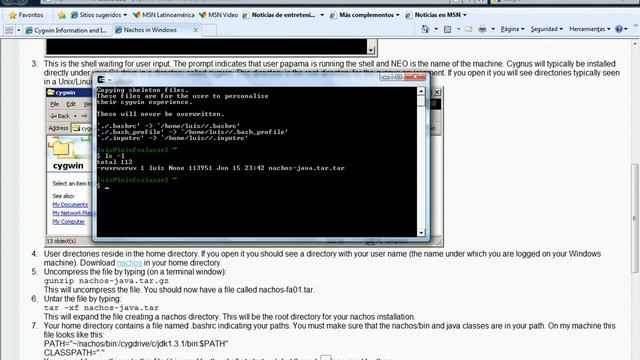Open the MSN Latinoamérica favorite link
The image size is (640, 360).
point(164,15)
